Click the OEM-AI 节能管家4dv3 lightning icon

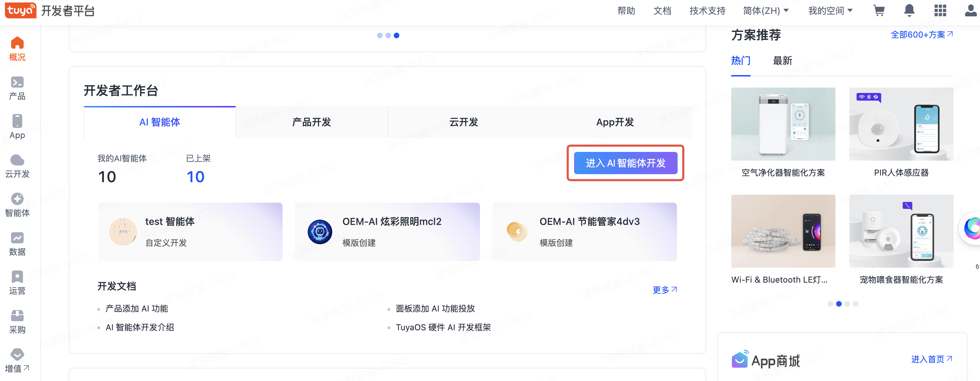pyautogui.click(x=517, y=232)
